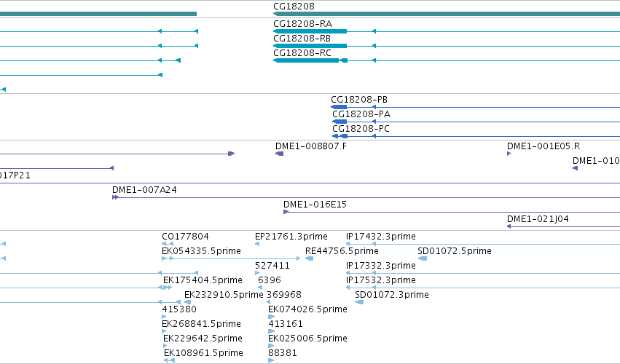Click the DME1-008B07.F feature glyph

279,154
